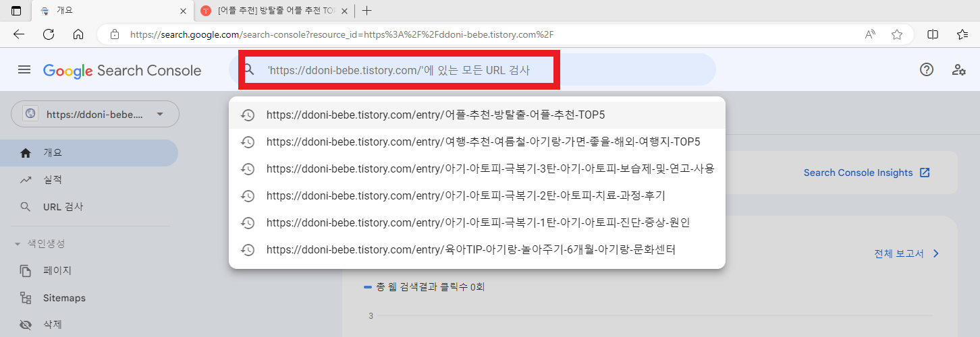Click the Read aloud icon in address bar

point(871,34)
